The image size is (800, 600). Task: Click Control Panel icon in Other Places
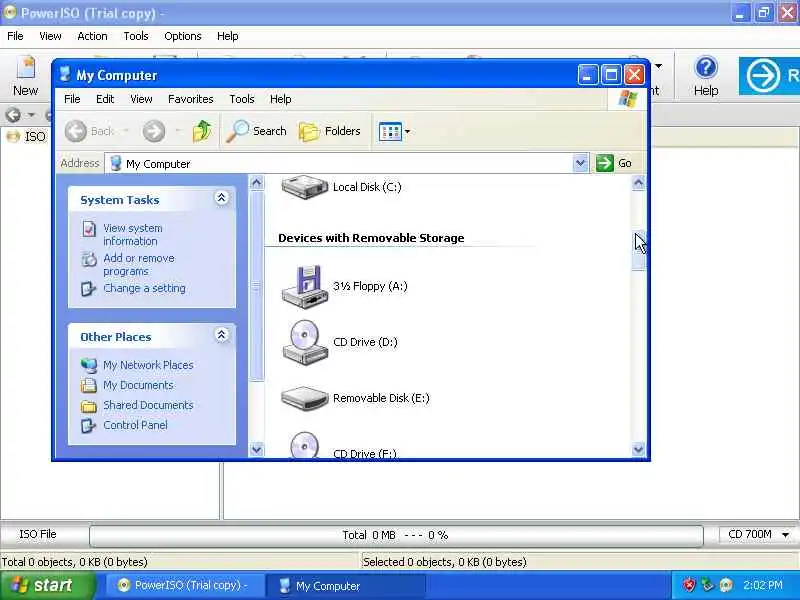click(88, 426)
